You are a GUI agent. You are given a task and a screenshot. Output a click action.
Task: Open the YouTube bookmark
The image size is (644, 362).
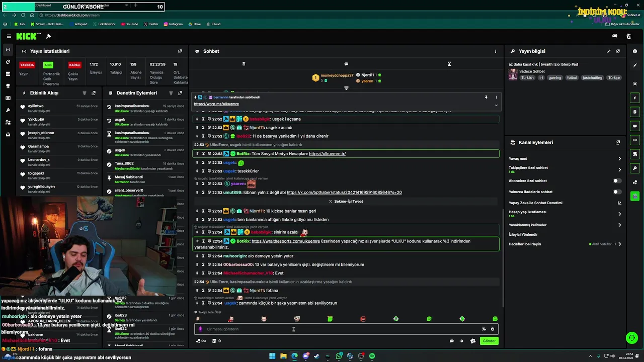click(129, 24)
